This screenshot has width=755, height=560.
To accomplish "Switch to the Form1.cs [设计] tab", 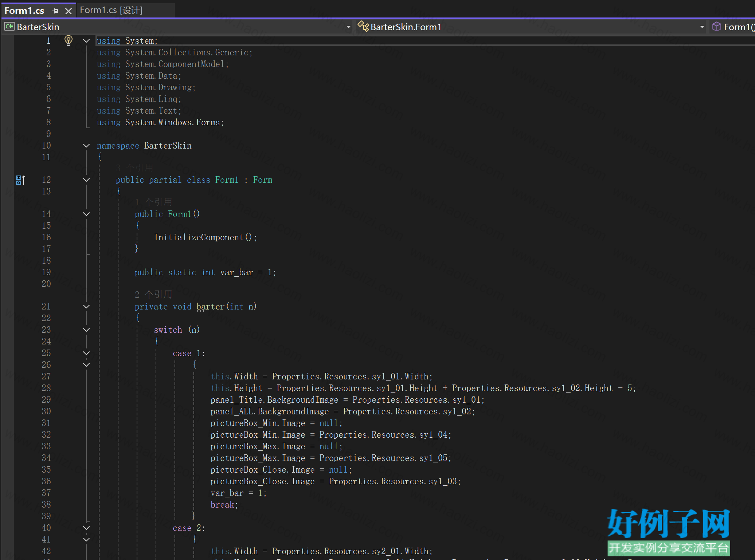I will pos(111,10).
